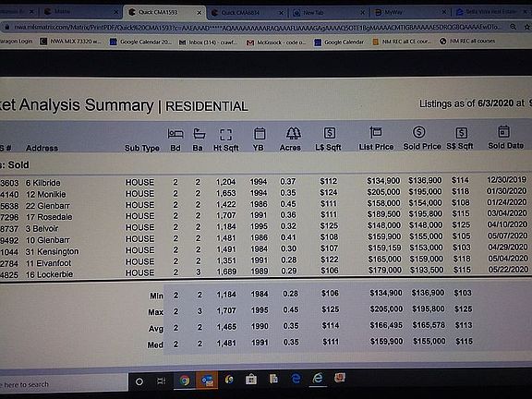Screen dimensions: 532x399
Task: Select the 17 Rosedale address
Action: pos(49,217)
